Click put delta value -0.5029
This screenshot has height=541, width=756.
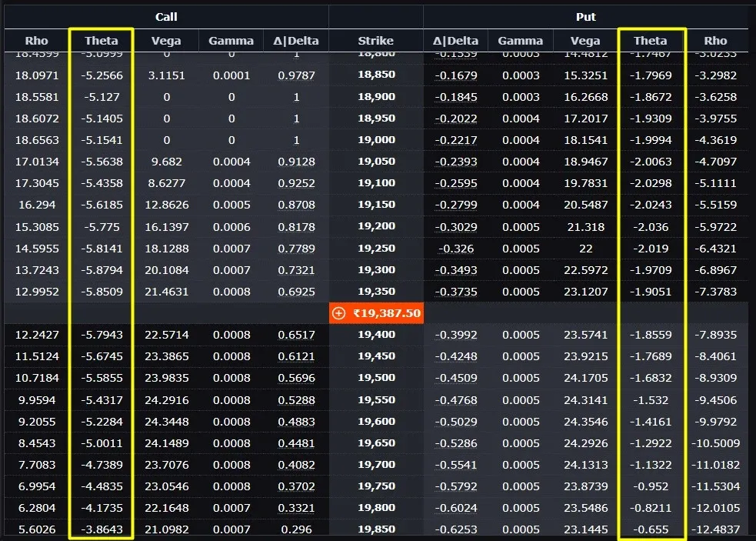click(x=455, y=422)
